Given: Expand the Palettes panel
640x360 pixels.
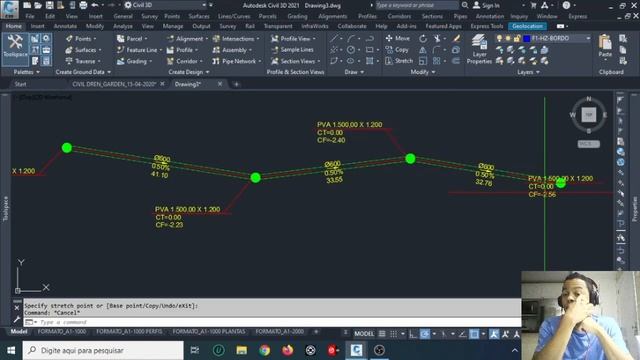Looking at the screenshot, I should (x=27, y=72).
